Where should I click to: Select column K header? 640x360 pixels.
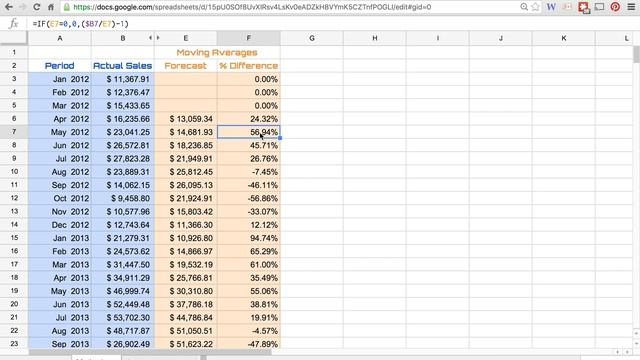point(564,38)
